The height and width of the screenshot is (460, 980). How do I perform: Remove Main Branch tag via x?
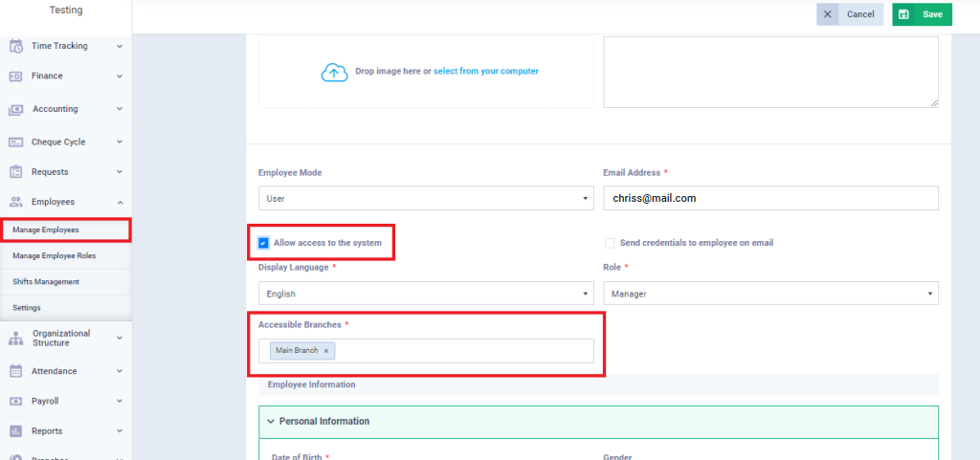tap(325, 351)
